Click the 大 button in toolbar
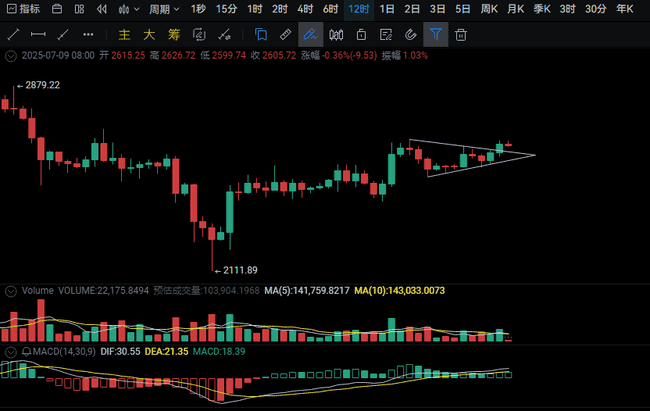 (147, 34)
